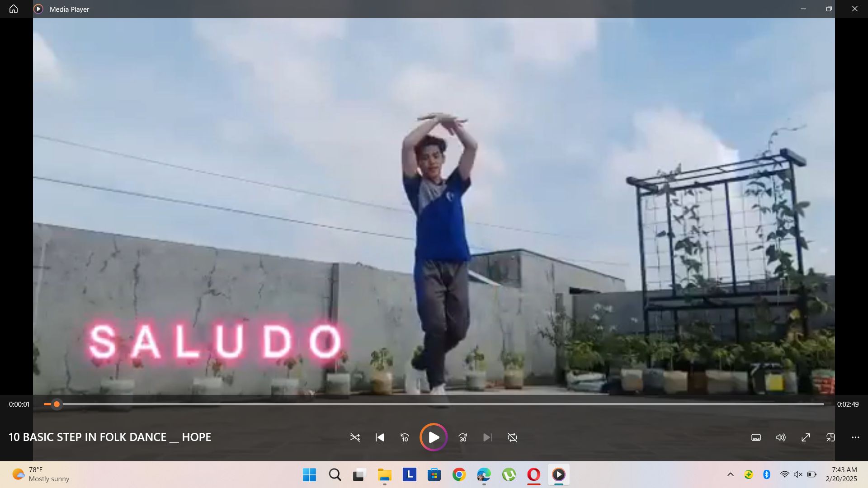Go to Media Player home
The width and height of the screenshot is (868, 488).
[x=14, y=9]
